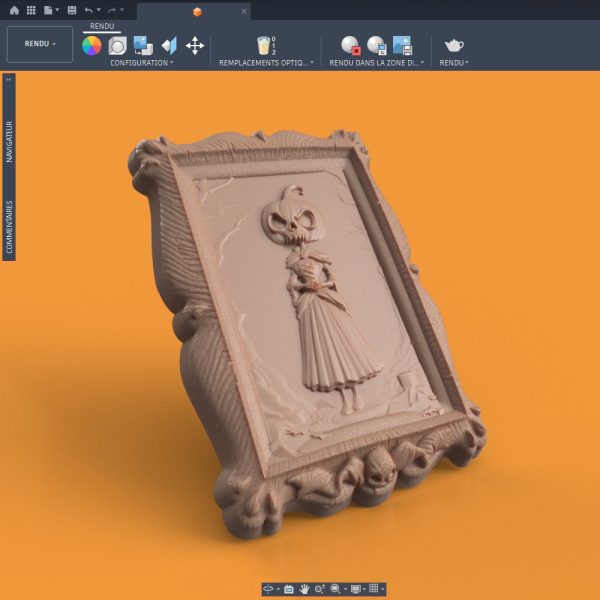This screenshot has height=600, width=600.
Task: Click the in-canvas render settings sphere icon
Action: click(x=377, y=45)
